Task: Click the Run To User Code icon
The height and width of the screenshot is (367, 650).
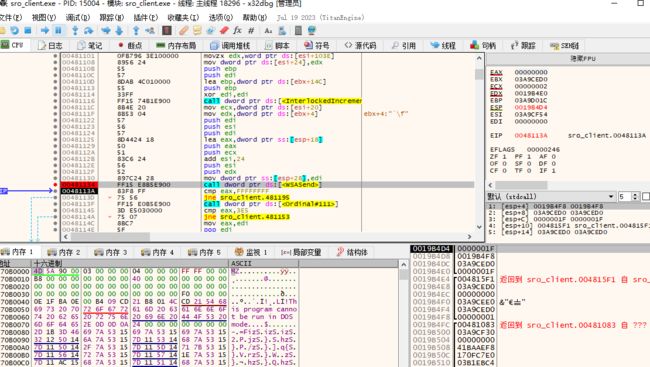Action: pyautogui.click(x=150, y=30)
